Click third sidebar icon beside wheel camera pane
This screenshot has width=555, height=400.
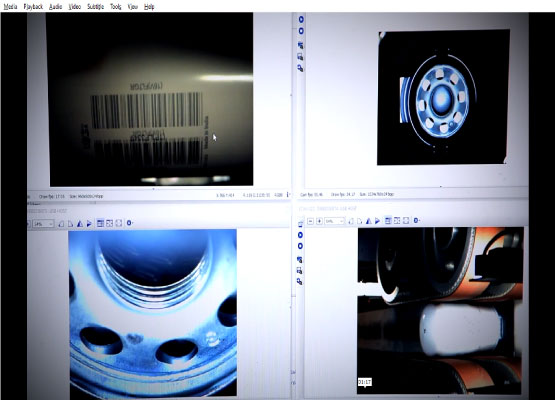pyautogui.click(x=301, y=45)
